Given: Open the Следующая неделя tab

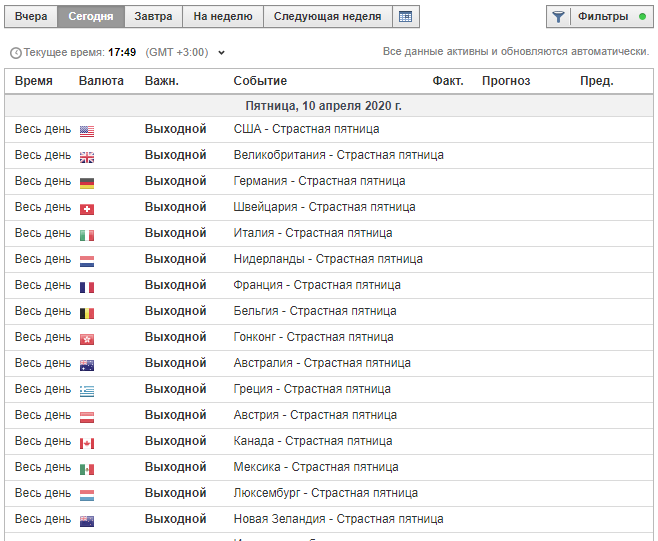Looking at the screenshot, I should tap(328, 16).
